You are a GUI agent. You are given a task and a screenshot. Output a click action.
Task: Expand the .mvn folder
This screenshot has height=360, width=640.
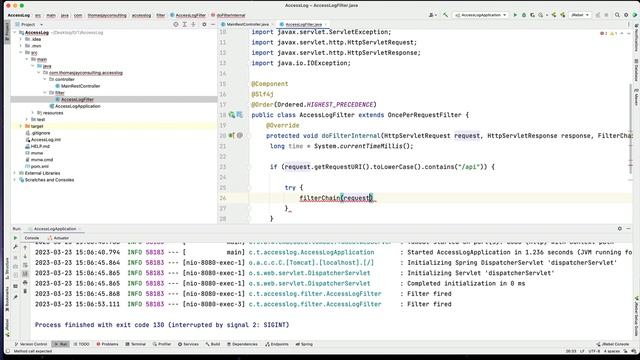21,46
